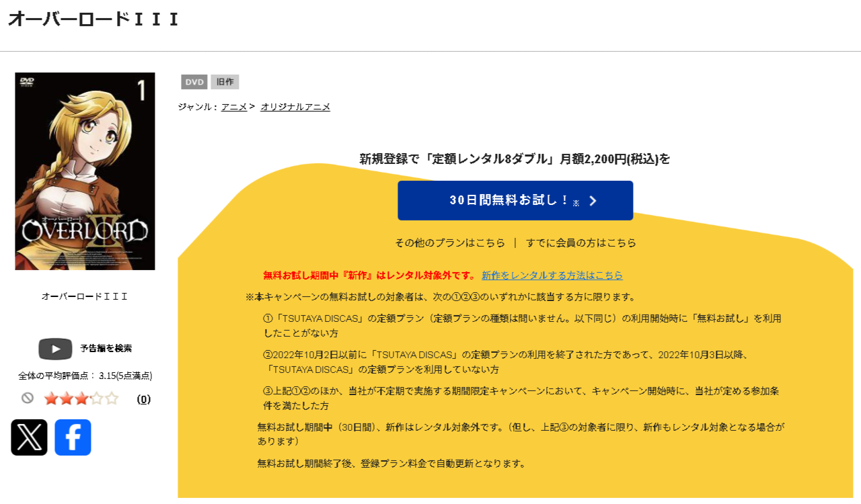Image resolution: width=861 pixels, height=504 pixels.
Task: Click the 無料お試し期間中（30日間） note
Action: click(x=521, y=434)
